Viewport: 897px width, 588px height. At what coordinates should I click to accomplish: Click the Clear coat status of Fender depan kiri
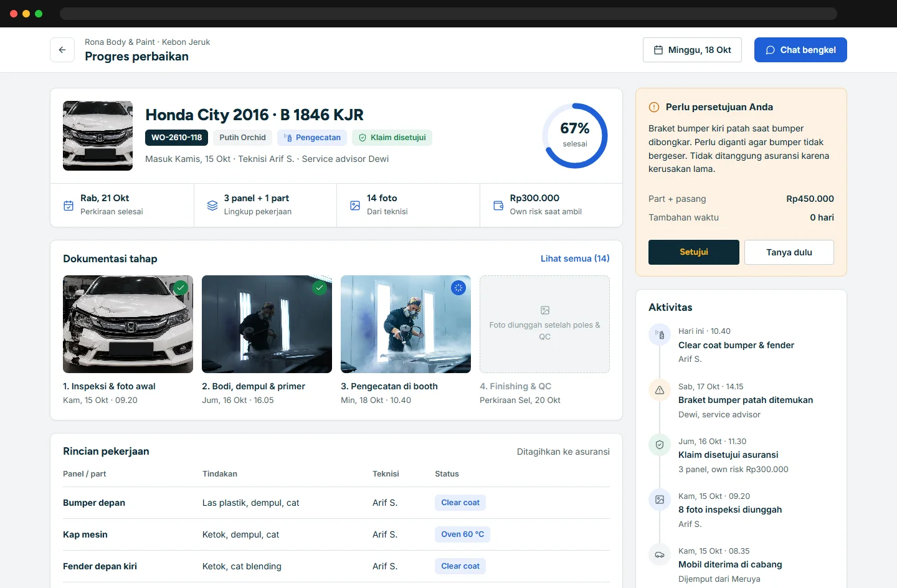point(460,566)
